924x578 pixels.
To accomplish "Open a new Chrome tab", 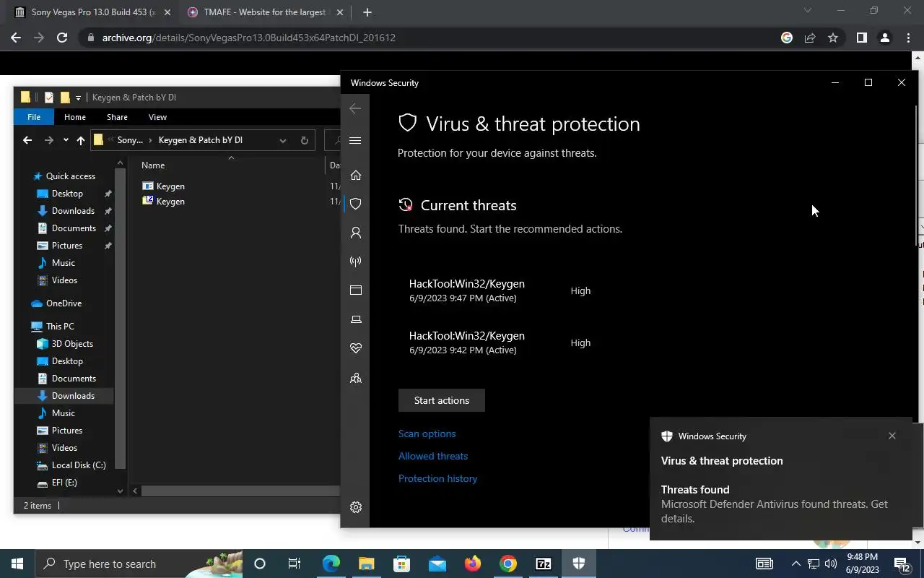I will coord(367,12).
